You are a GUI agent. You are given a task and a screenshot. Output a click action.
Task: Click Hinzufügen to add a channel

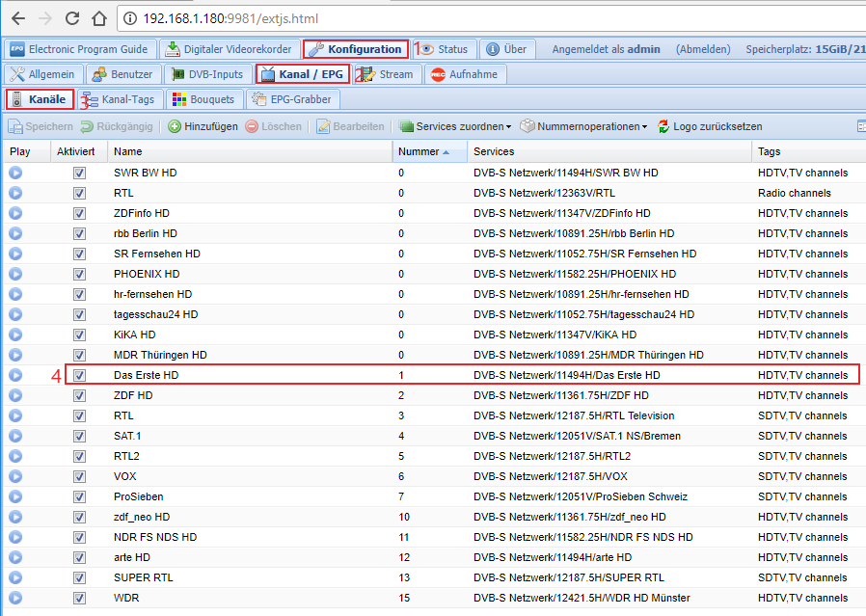203,126
